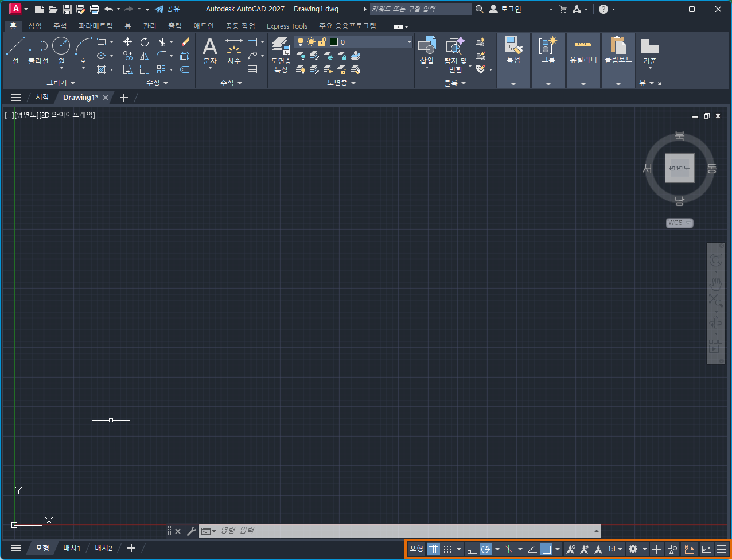This screenshot has width=732, height=560.
Task: Click the Text (문자) tool
Action: click(211, 50)
